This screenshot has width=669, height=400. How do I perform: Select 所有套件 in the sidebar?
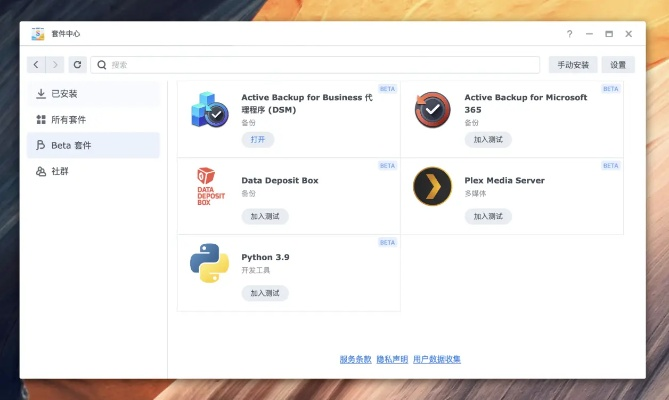coord(93,120)
